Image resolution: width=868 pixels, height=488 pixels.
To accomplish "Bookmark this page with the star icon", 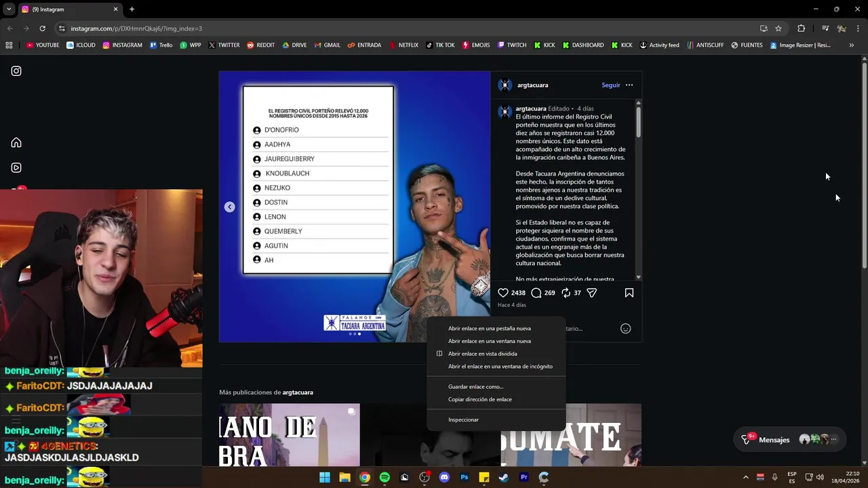I will coord(778,28).
